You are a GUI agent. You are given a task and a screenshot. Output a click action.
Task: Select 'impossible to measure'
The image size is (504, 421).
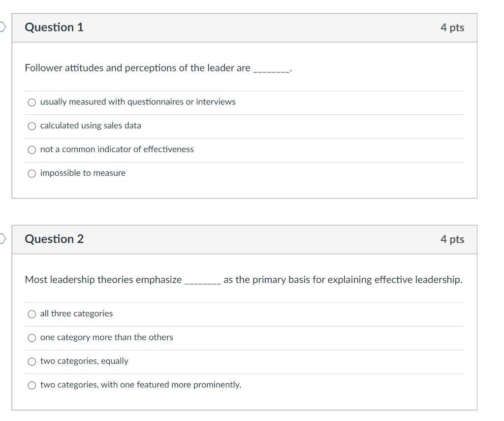click(x=31, y=173)
